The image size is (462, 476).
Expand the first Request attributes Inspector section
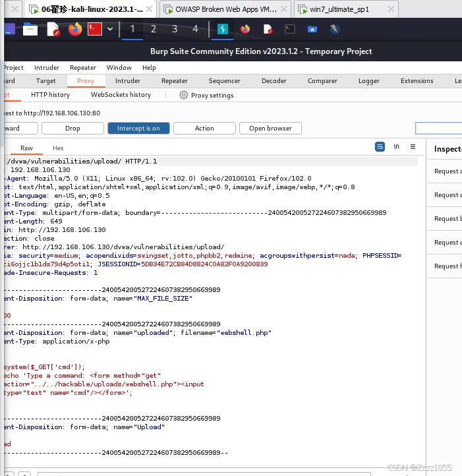pyautogui.click(x=445, y=171)
